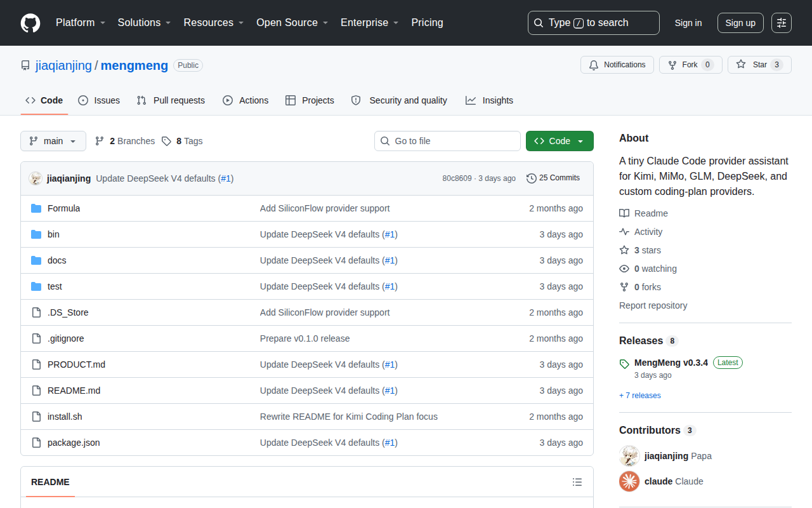Click jiaqianjing avatar beside latest commit
Image resolution: width=812 pixels, height=508 pixels.
point(36,178)
